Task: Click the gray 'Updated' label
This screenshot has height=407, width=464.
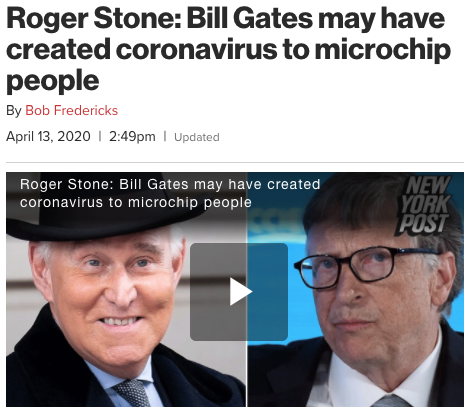Action: pyautogui.click(x=197, y=137)
